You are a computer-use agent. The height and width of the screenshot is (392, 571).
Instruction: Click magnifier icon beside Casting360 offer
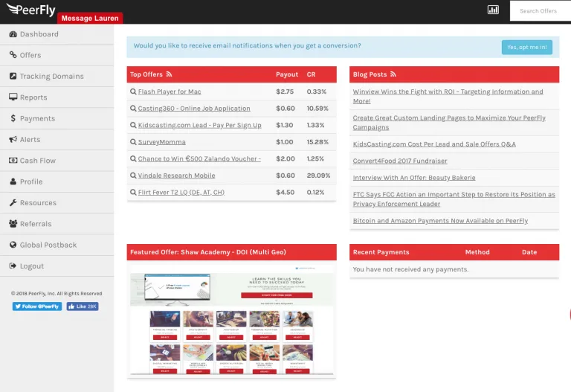(133, 109)
